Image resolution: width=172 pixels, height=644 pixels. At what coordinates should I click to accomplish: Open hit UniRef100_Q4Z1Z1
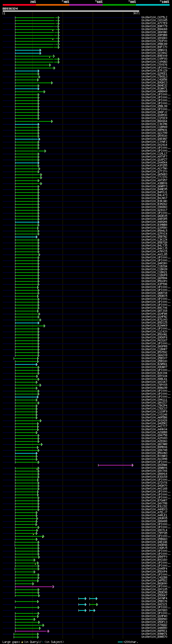click(154, 604)
